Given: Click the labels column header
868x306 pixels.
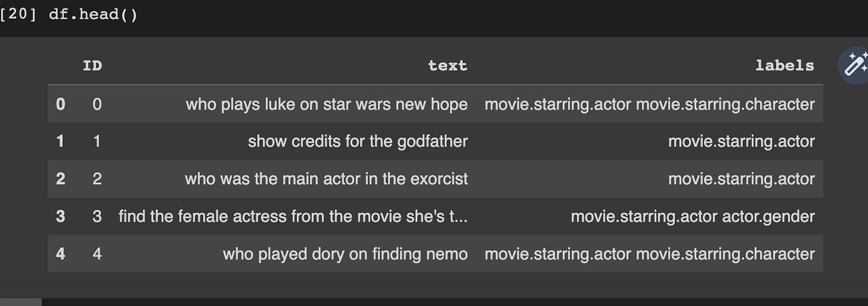Looking at the screenshot, I should click(784, 65).
